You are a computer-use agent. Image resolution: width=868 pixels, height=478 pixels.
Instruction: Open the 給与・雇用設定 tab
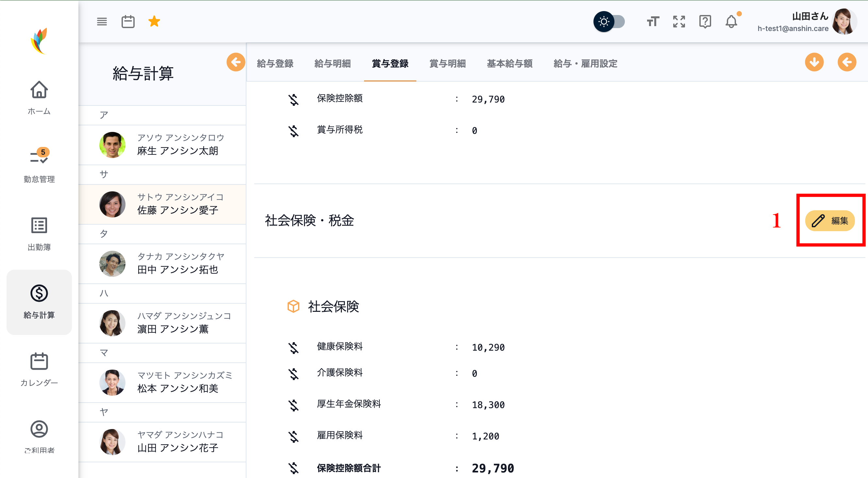585,63
